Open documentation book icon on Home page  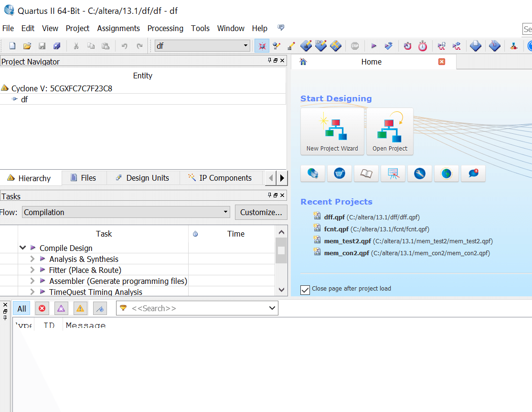pos(366,173)
